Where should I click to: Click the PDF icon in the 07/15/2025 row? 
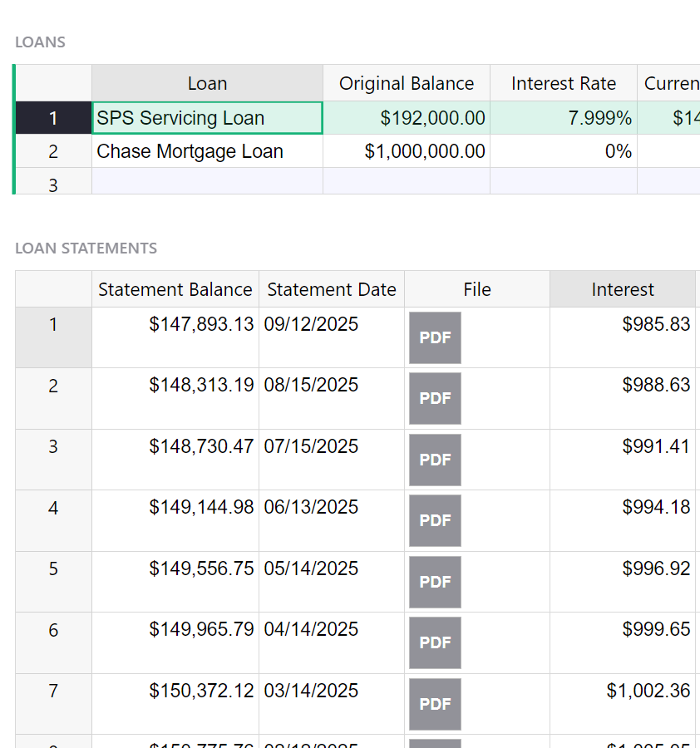tap(435, 460)
